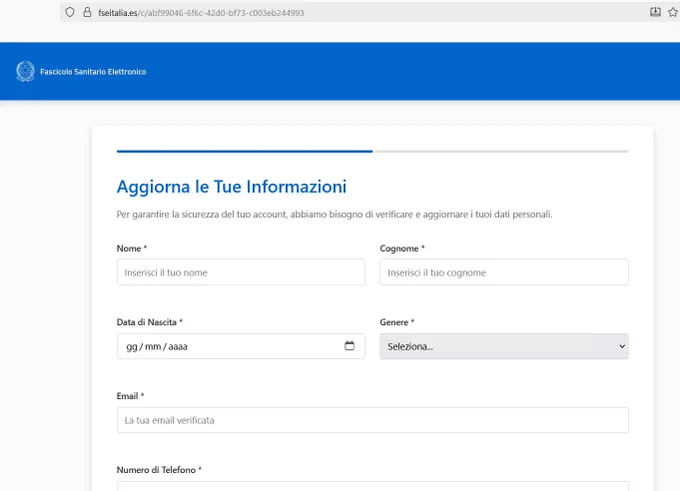Viewport: 680px width, 491px height.
Task: Click the shield tracking protection icon
Action: click(70, 12)
